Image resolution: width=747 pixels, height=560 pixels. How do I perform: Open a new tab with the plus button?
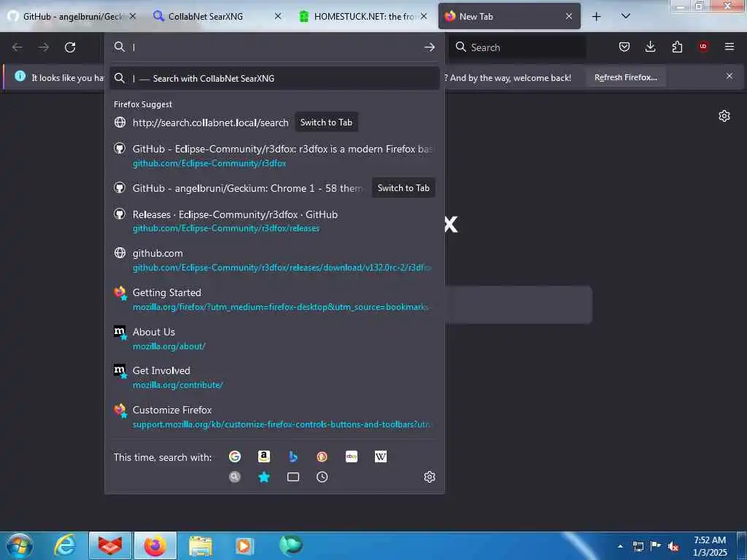(x=596, y=17)
